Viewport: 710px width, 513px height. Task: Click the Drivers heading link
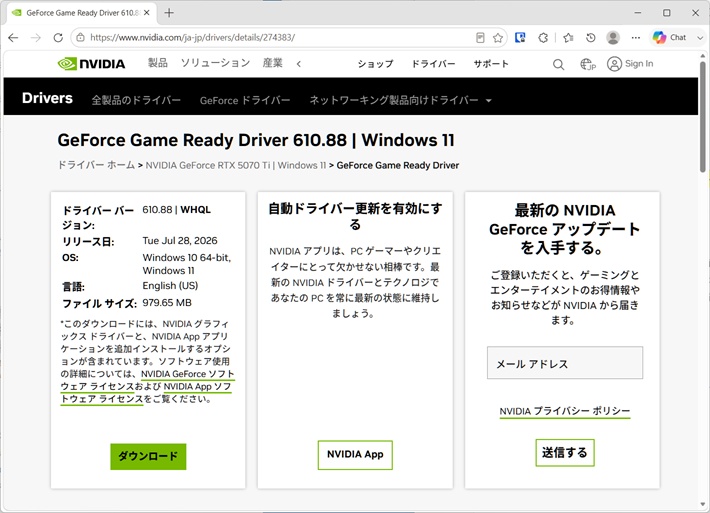click(47, 98)
